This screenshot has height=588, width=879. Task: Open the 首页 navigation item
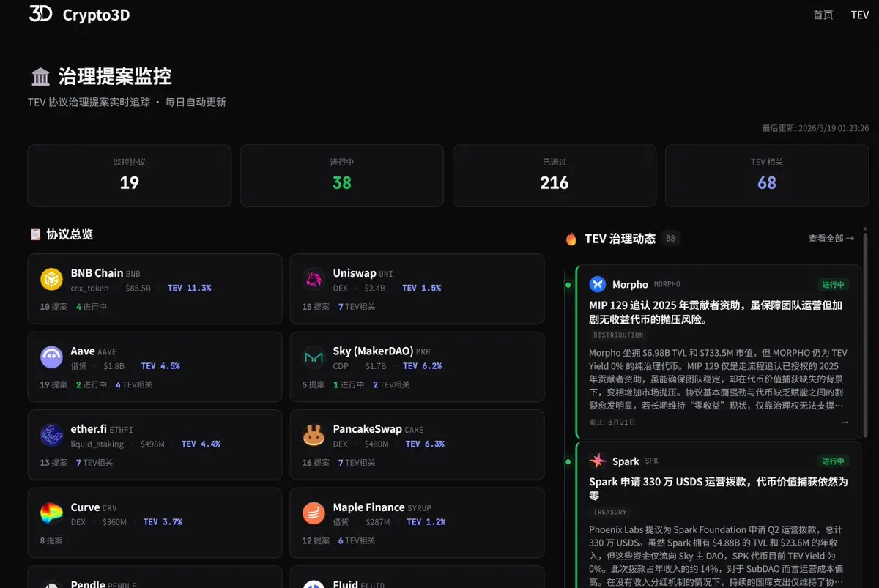click(823, 15)
